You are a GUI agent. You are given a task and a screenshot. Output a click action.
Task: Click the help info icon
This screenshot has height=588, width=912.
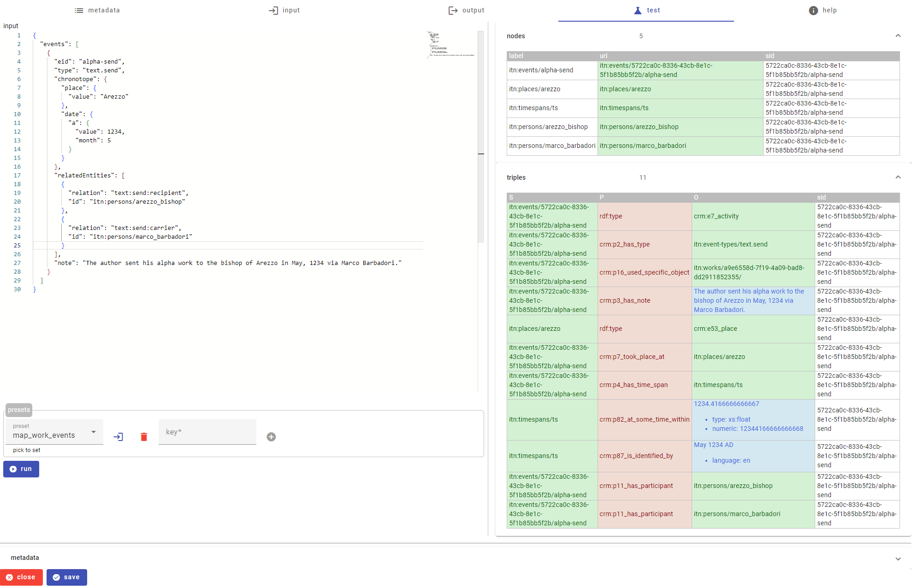tap(813, 10)
